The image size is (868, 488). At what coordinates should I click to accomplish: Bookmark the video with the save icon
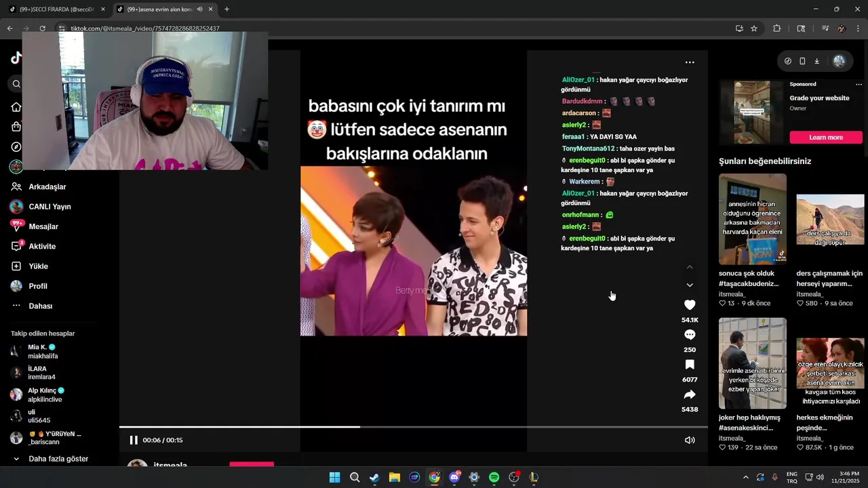690,365
